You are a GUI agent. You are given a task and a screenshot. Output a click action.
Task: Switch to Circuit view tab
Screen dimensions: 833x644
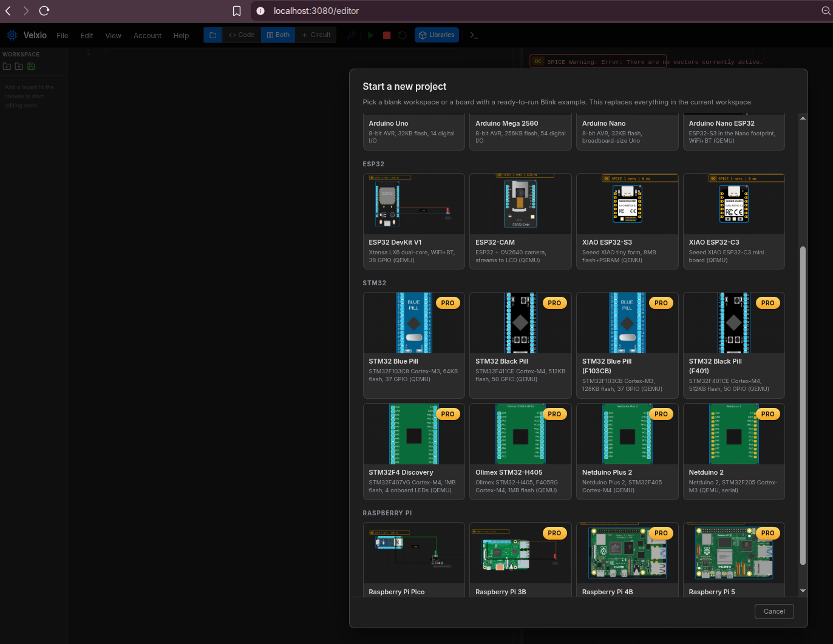tap(316, 35)
